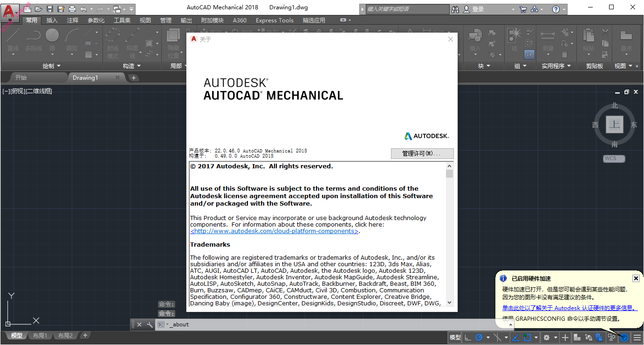The image size is (644, 345).
Task: Click the 模型 status bar button
Action: click(455, 338)
